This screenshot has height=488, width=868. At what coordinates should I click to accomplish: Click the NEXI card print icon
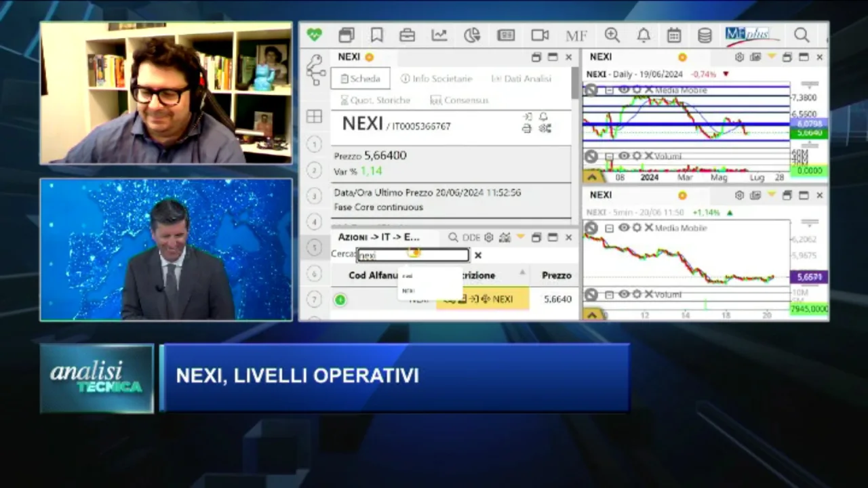tap(527, 128)
